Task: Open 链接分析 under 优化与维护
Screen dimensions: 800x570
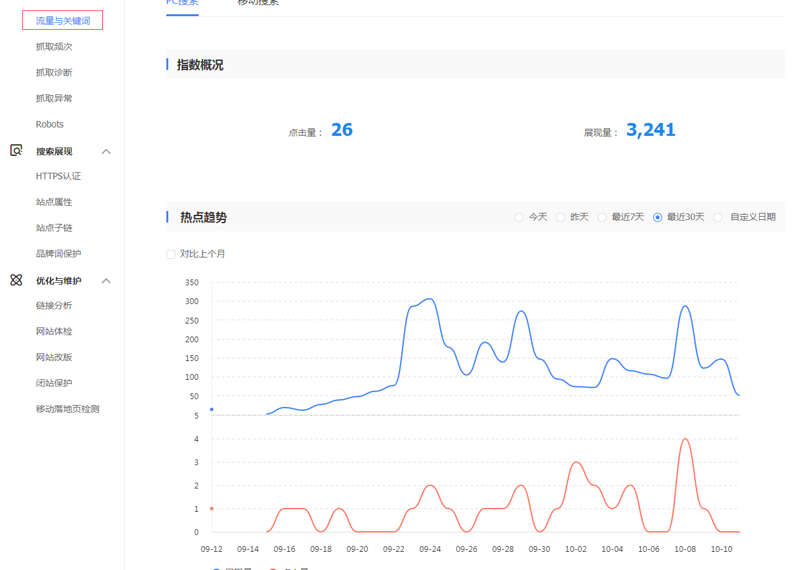Action: (x=54, y=306)
